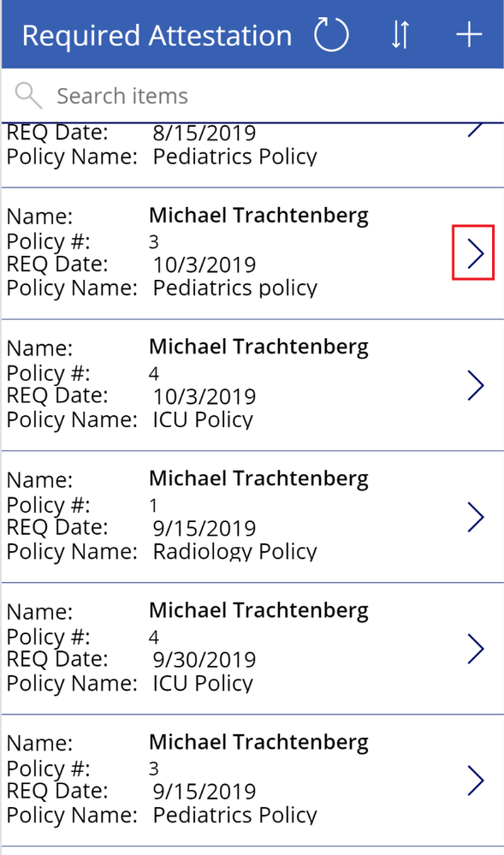Select the ICU Policy entry dated 9/30/2019
This screenshot has height=855, width=504.
[x=252, y=649]
